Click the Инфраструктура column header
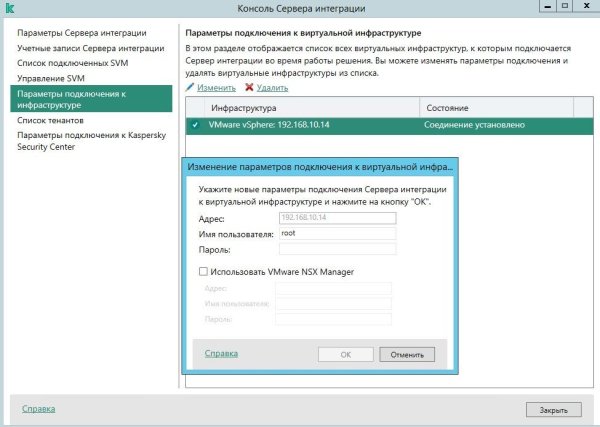This screenshot has height=427, width=600. pyautogui.click(x=312, y=108)
